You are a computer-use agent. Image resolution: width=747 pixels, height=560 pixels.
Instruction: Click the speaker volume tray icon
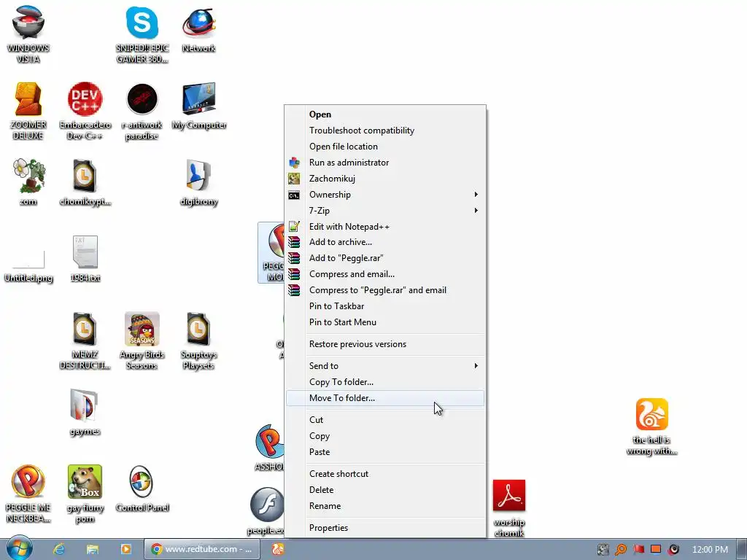pyautogui.click(x=673, y=550)
